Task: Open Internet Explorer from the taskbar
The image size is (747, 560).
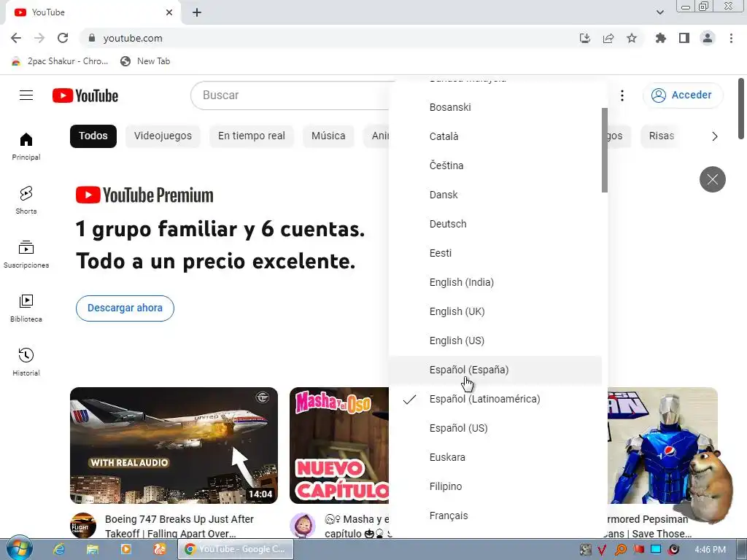Action: point(59,549)
